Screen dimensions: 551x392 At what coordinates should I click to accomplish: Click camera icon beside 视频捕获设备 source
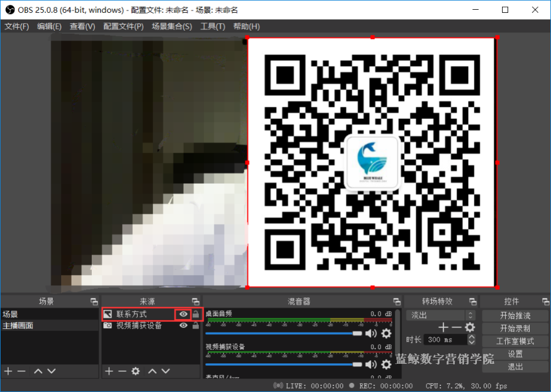click(108, 326)
